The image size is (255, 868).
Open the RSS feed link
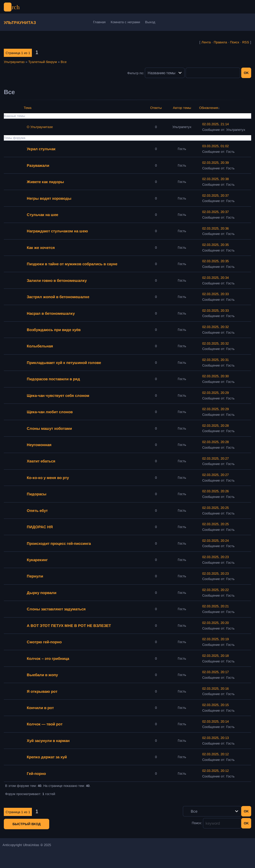click(x=246, y=42)
